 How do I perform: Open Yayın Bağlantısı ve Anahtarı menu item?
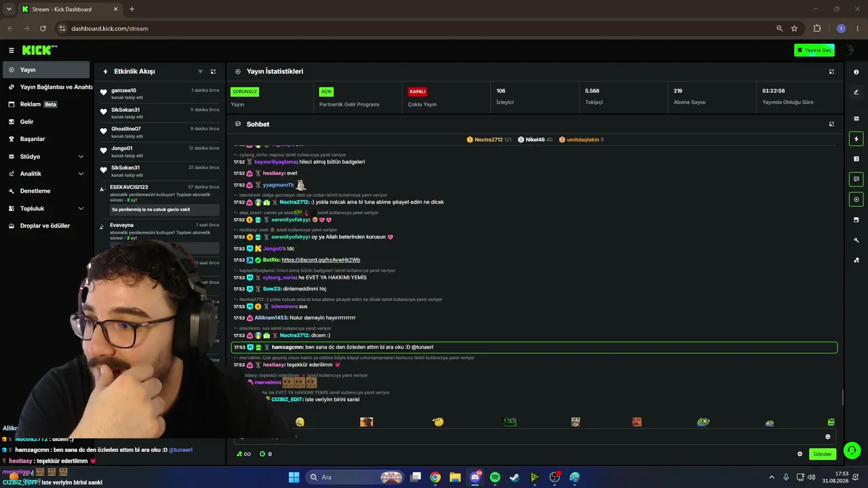51,87
